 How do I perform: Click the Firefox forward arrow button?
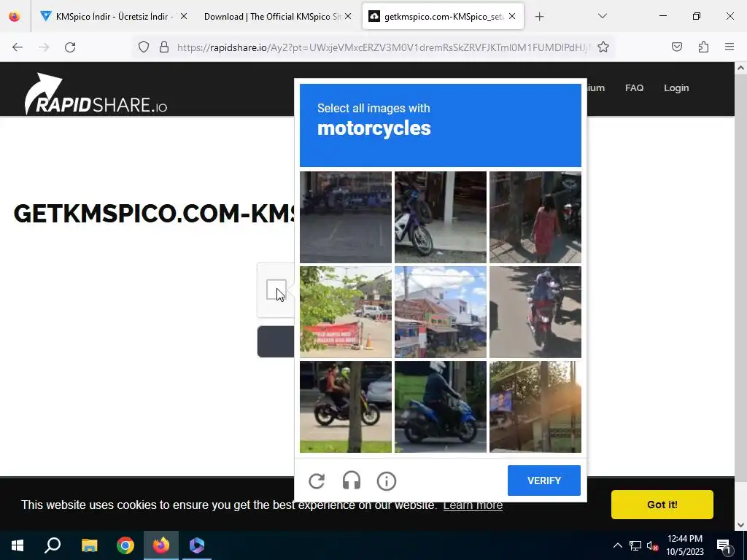[x=44, y=47]
